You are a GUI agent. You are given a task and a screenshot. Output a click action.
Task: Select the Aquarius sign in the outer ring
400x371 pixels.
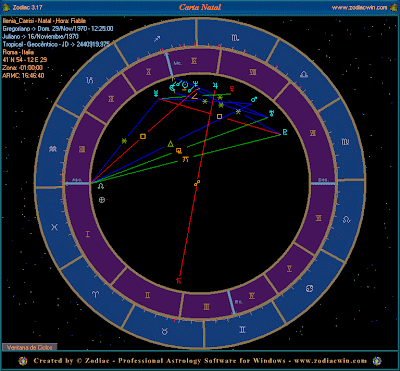pyautogui.click(x=52, y=149)
